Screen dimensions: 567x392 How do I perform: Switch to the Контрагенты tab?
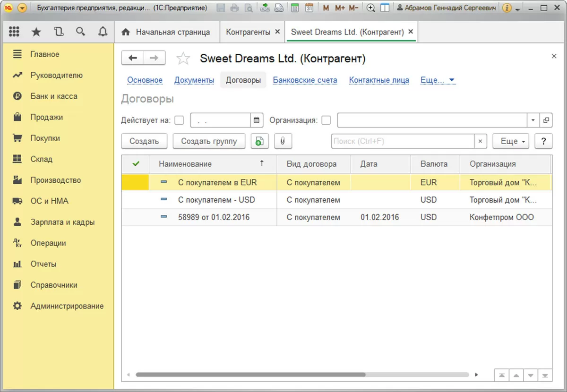[x=249, y=32]
